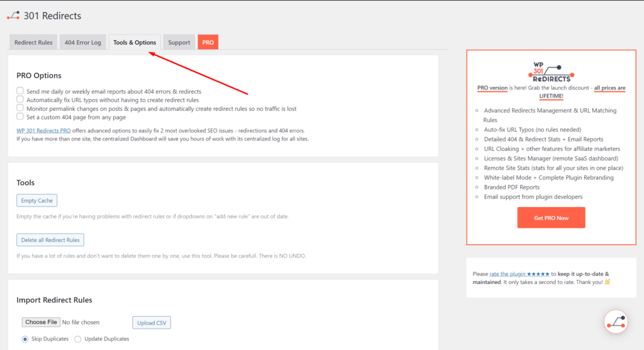
Task: Open the rate the plugin link
Action: pyautogui.click(x=519, y=274)
